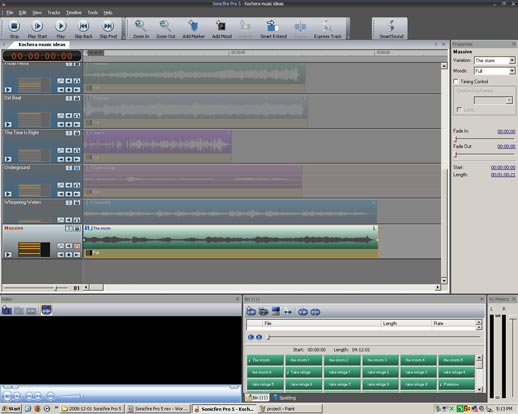The width and height of the screenshot is (518, 414).
Task: Click the Fade In time value link
Action: (506, 131)
